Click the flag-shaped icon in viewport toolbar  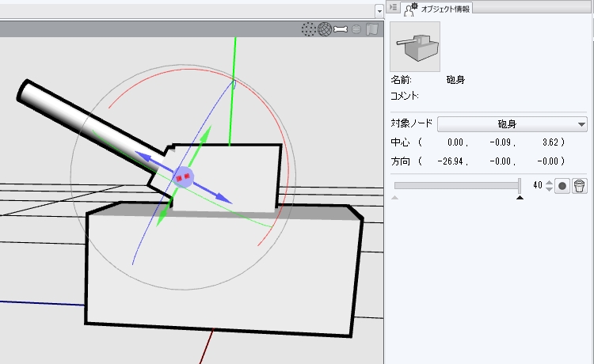coord(372,29)
